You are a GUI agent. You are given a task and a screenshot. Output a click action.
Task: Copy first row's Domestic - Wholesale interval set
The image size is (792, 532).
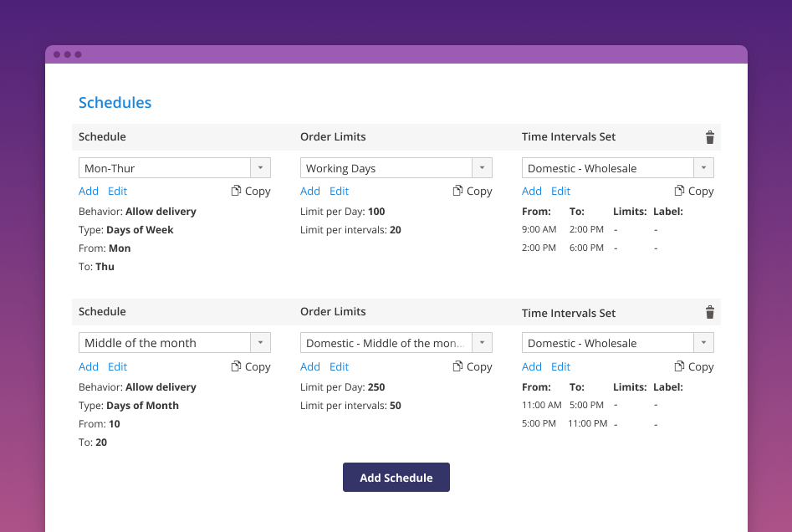point(694,191)
